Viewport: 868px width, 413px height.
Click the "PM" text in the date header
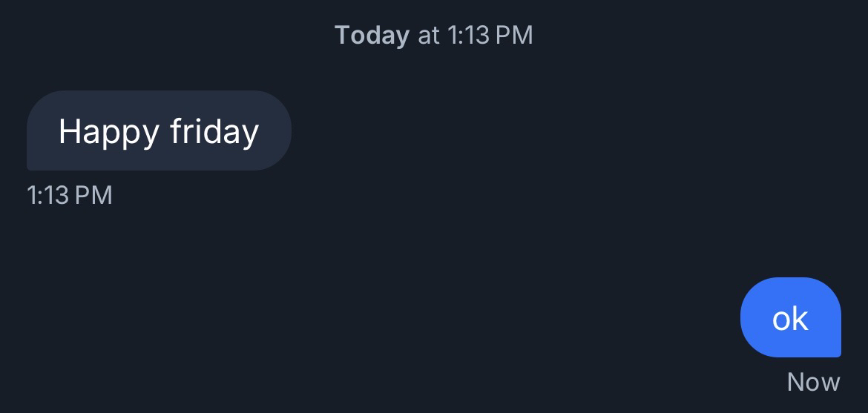click(x=514, y=35)
